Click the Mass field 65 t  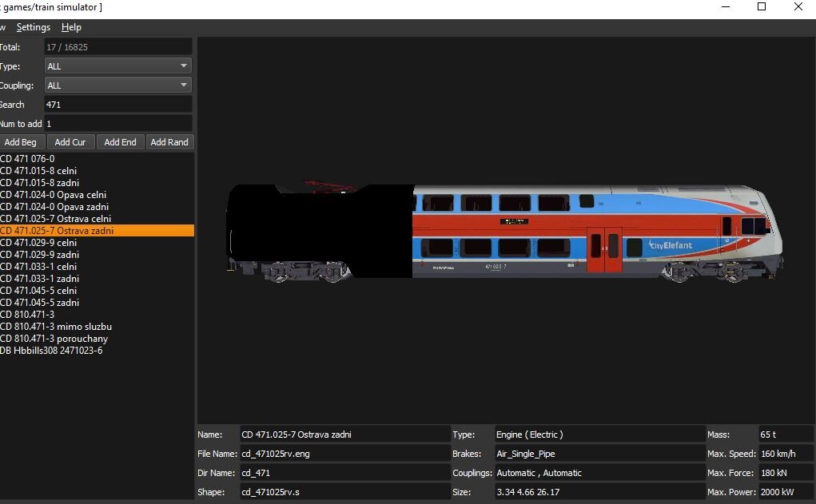pyautogui.click(x=786, y=435)
